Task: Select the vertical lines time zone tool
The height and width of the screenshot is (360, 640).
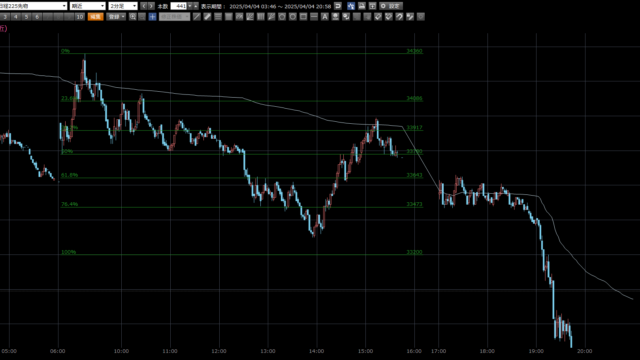Action: (260, 17)
